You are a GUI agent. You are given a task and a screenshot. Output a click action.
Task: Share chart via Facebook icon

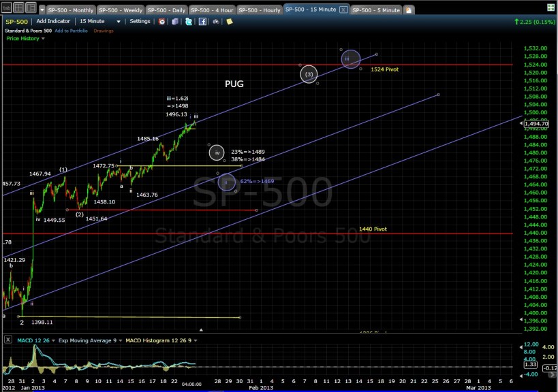click(x=202, y=22)
